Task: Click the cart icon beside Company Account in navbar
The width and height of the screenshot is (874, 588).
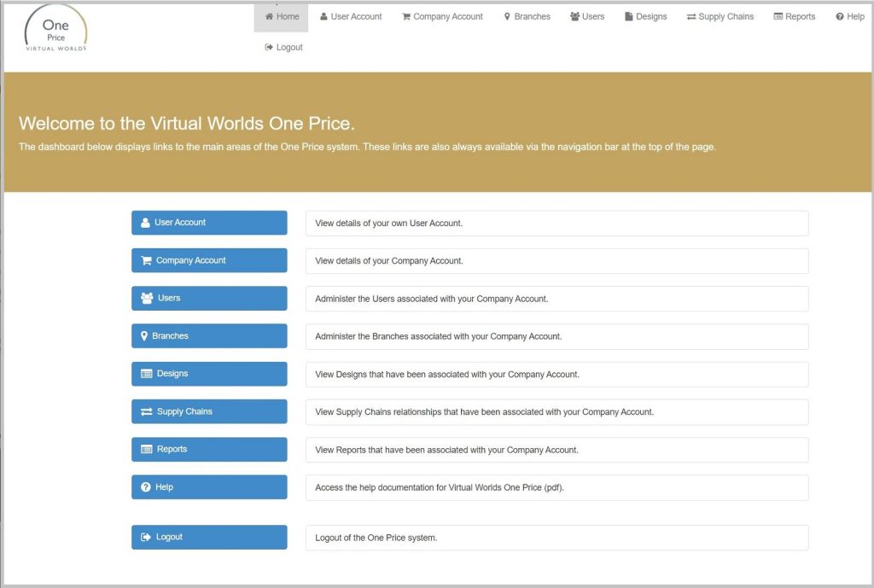Action: [x=406, y=17]
